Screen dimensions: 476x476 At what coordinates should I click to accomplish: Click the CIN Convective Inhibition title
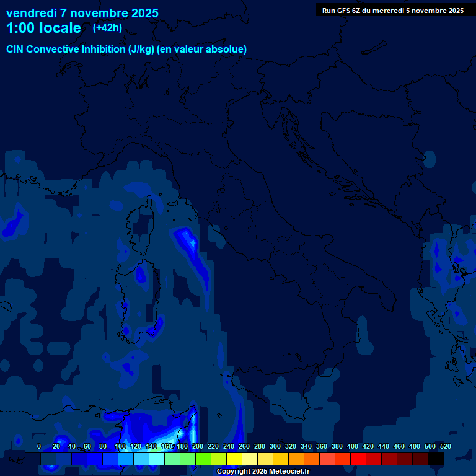[126, 50]
